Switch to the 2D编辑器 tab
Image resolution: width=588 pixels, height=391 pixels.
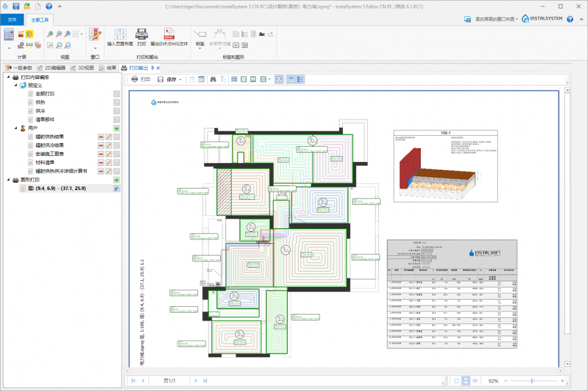(51, 68)
